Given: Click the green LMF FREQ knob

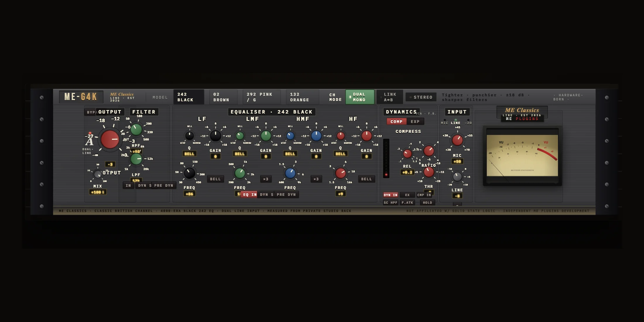Looking at the screenshot, I should click(x=240, y=173).
